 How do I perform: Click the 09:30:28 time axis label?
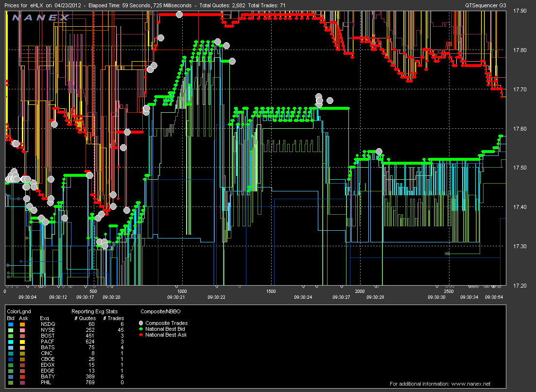pyautogui.click(x=375, y=297)
